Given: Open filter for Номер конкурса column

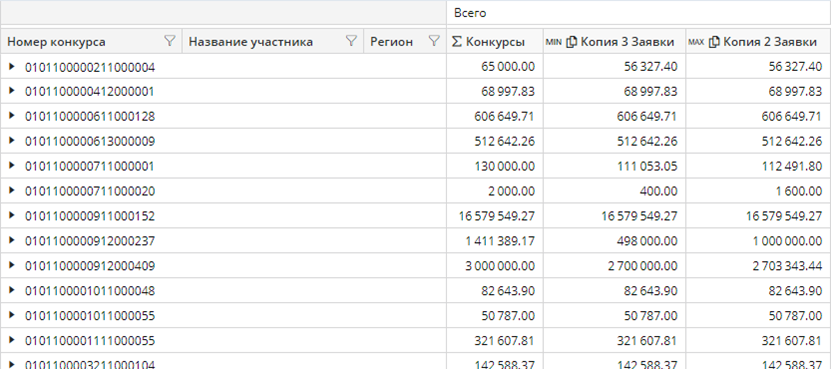Looking at the screenshot, I should click(x=170, y=41).
